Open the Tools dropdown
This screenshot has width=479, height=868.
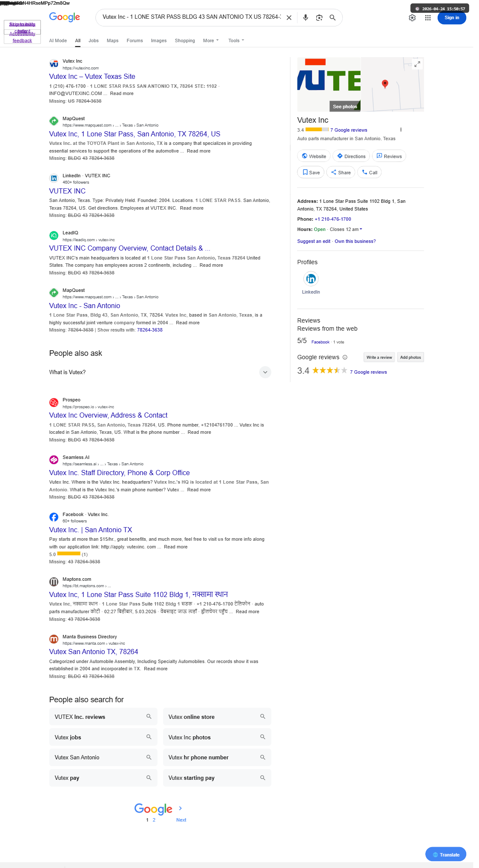236,40
